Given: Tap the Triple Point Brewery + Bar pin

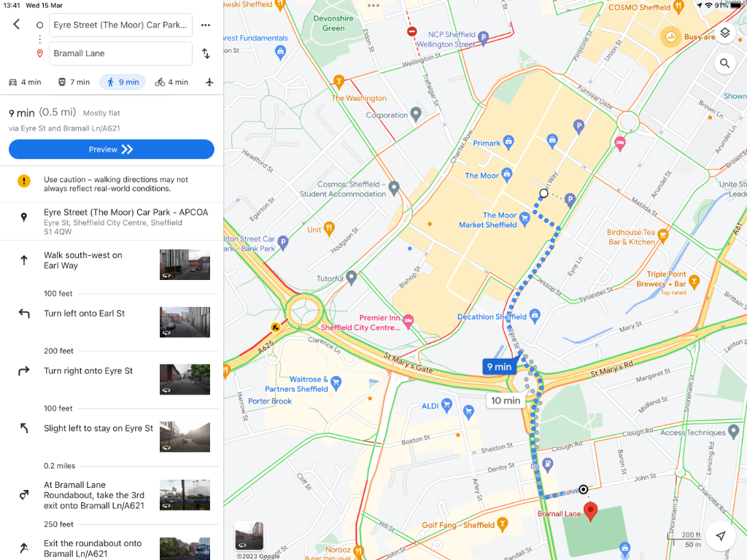Looking at the screenshot, I should (x=694, y=282).
